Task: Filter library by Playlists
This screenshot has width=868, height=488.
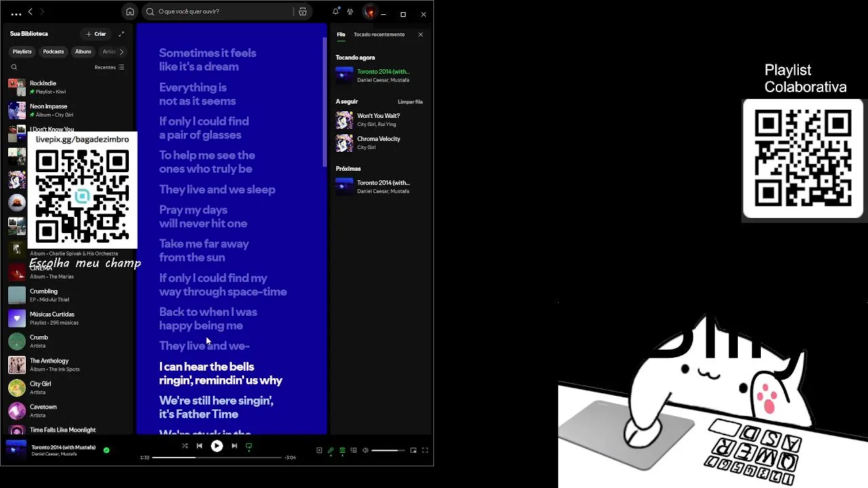Action: coord(22,52)
